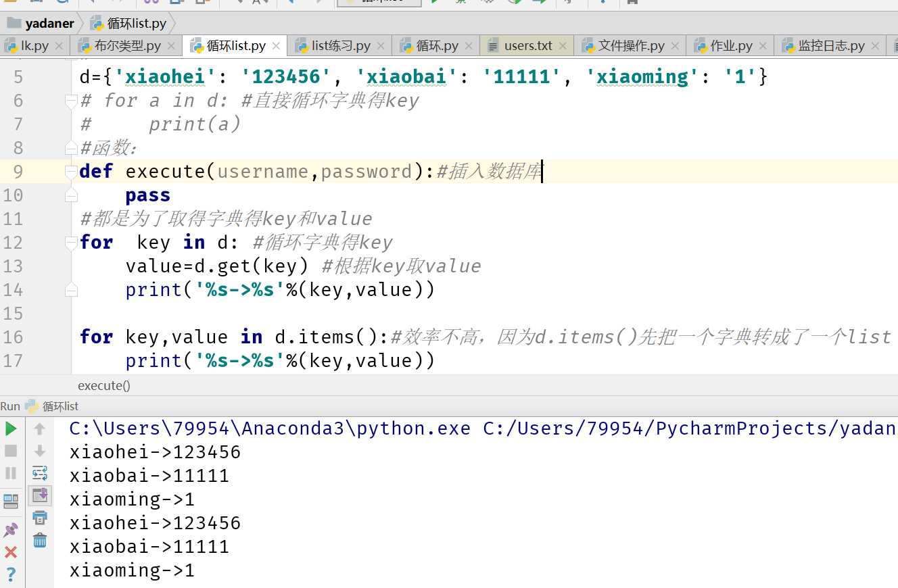The image size is (898, 588).
Task: Collapse the for loop at line 12
Action: click(71, 243)
